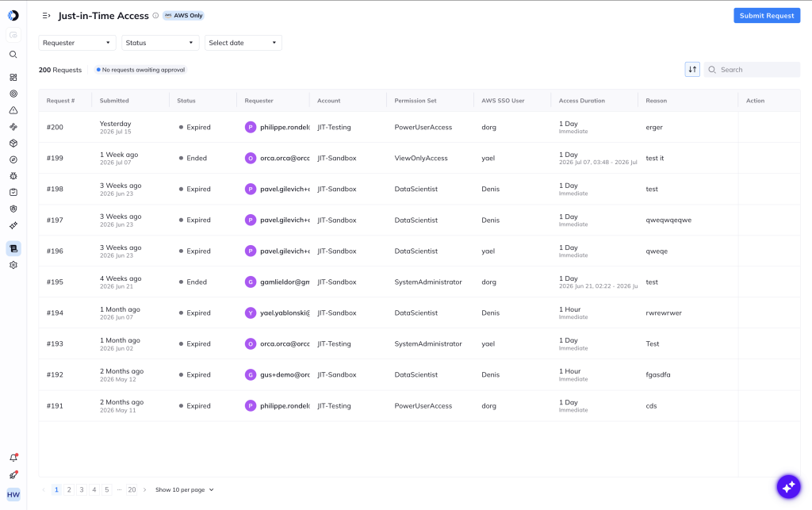812x510 pixels.
Task: Click Submit Request button
Action: (x=767, y=16)
